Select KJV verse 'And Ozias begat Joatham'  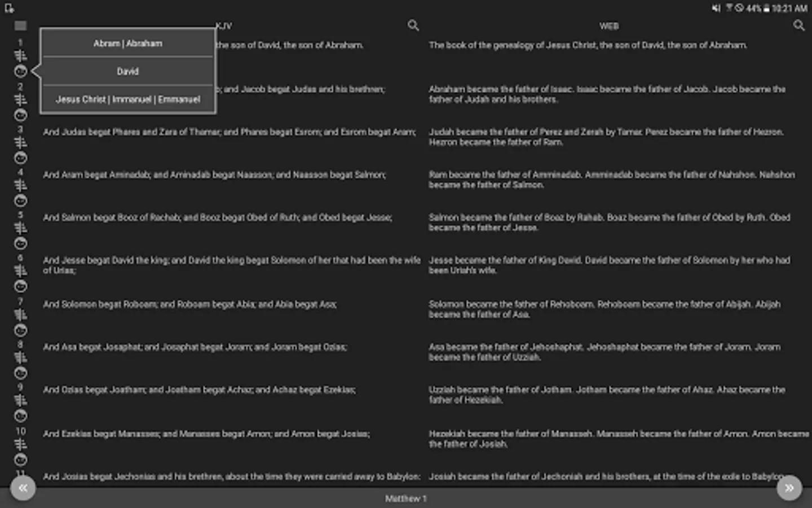point(200,390)
